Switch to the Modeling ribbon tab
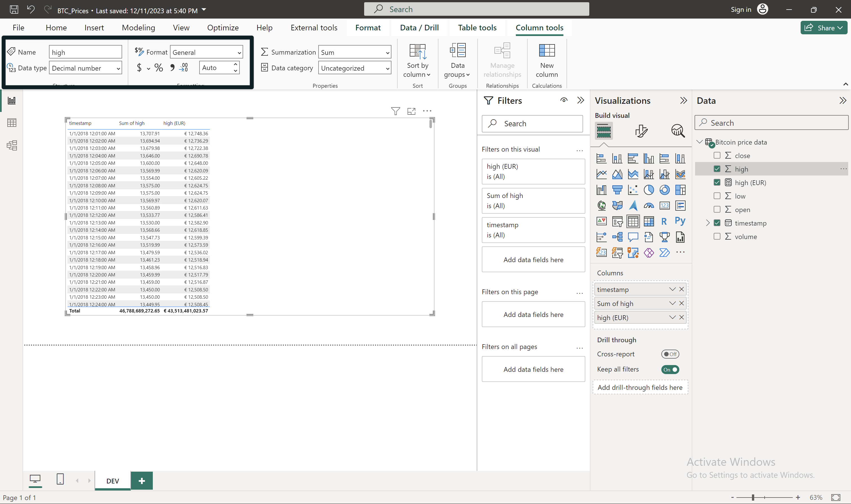Screen dimensions: 851x504 click(x=138, y=28)
